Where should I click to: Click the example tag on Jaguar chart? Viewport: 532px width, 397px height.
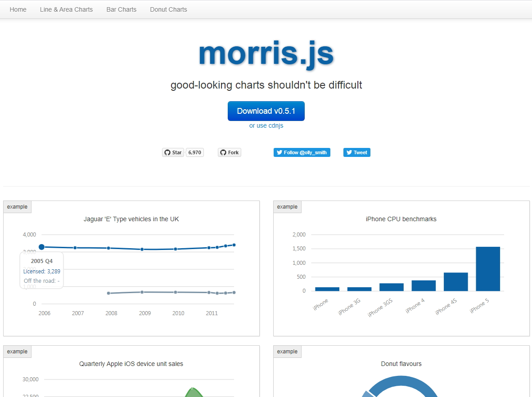tap(17, 207)
